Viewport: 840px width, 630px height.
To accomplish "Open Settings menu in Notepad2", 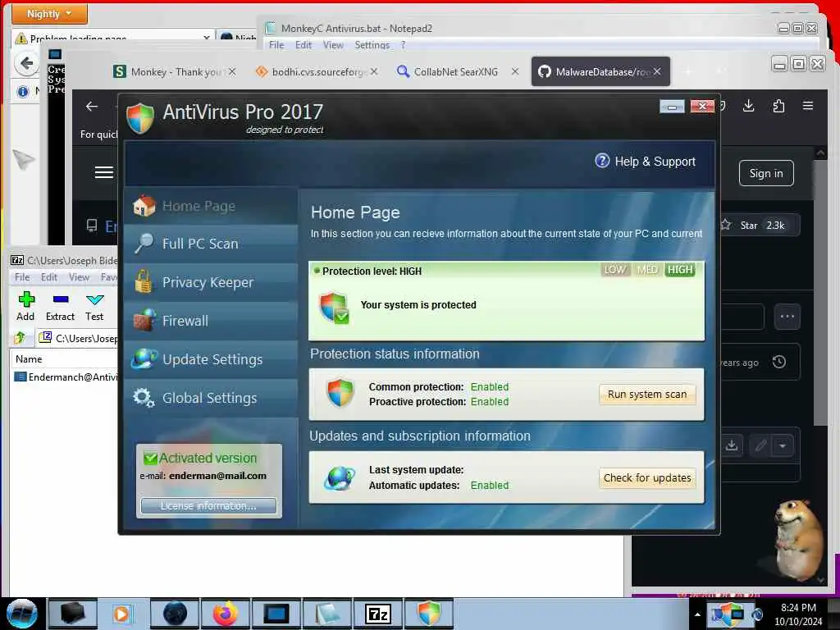I will [x=372, y=45].
